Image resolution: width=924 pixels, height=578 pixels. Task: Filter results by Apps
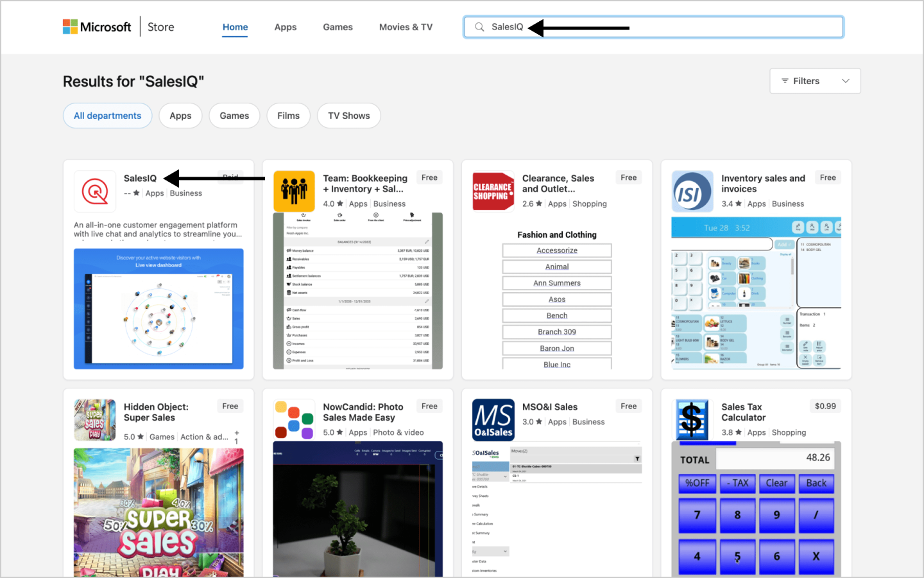[x=180, y=116]
